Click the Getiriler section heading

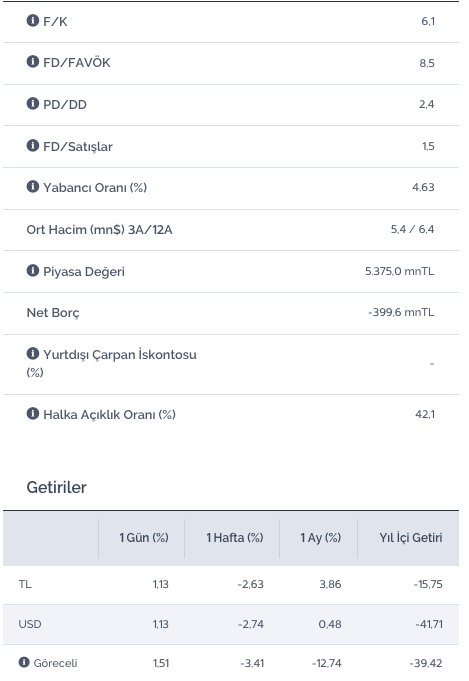click(56, 487)
